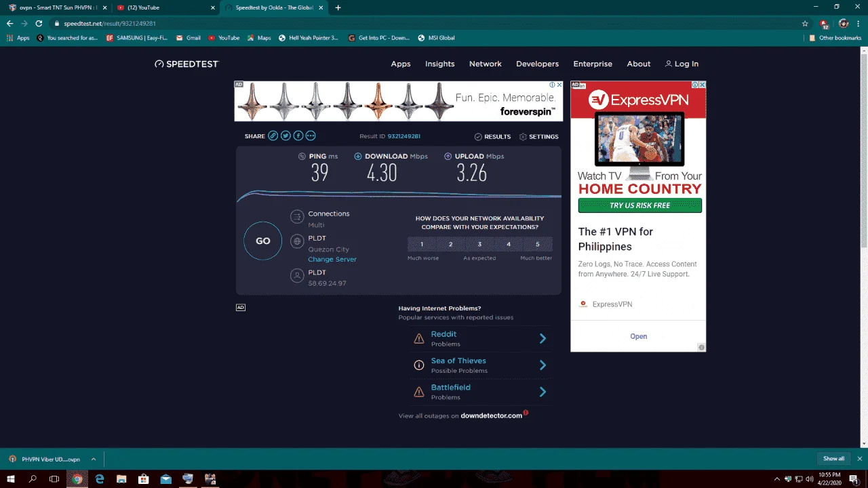The image size is (868, 488).
Task: Reload the Speedtest page
Action: (x=39, y=23)
